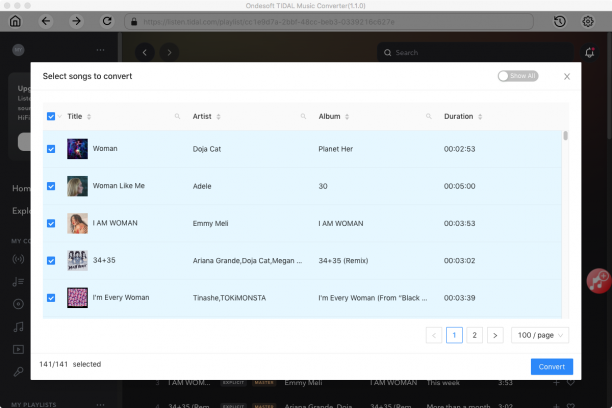The image size is (612, 408).
Task: Go to the home page icon
Action: coord(15,21)
